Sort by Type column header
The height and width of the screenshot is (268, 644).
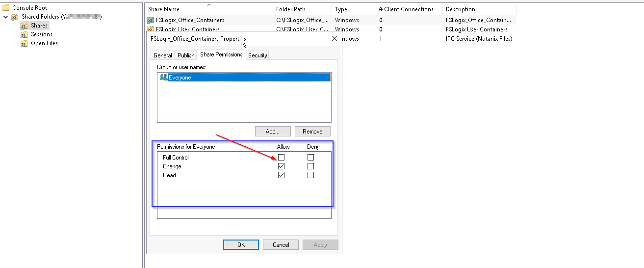tap(354, 9)
